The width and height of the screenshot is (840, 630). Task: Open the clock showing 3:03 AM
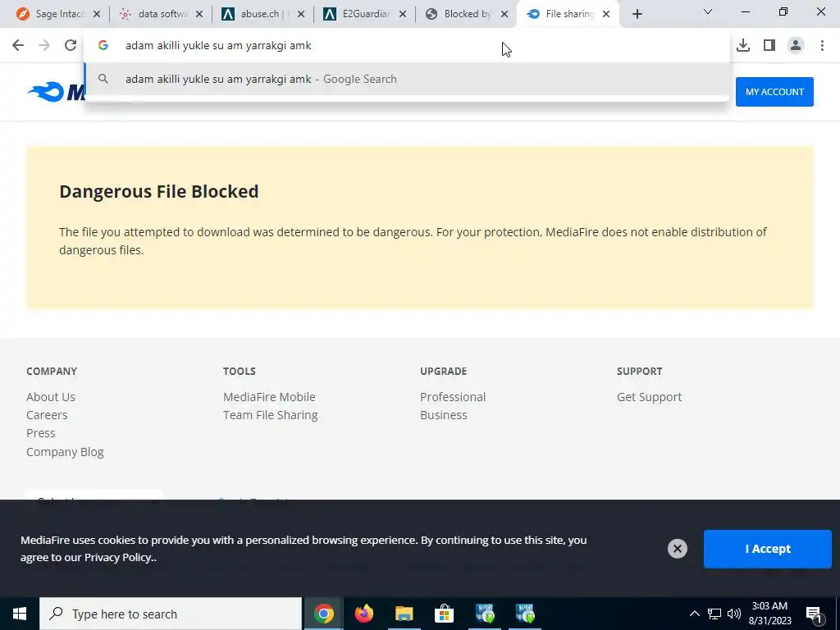pyautogui.click(x=769, y=614)
